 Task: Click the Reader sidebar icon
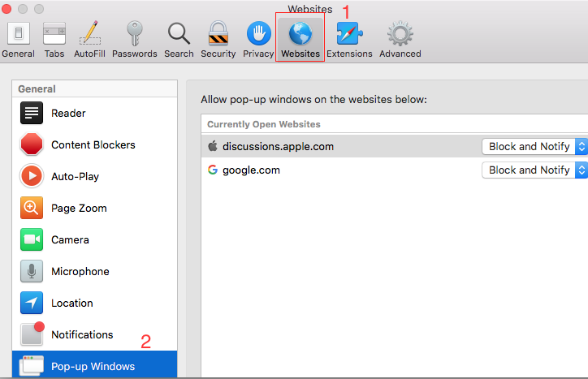(x=32, y=113)
